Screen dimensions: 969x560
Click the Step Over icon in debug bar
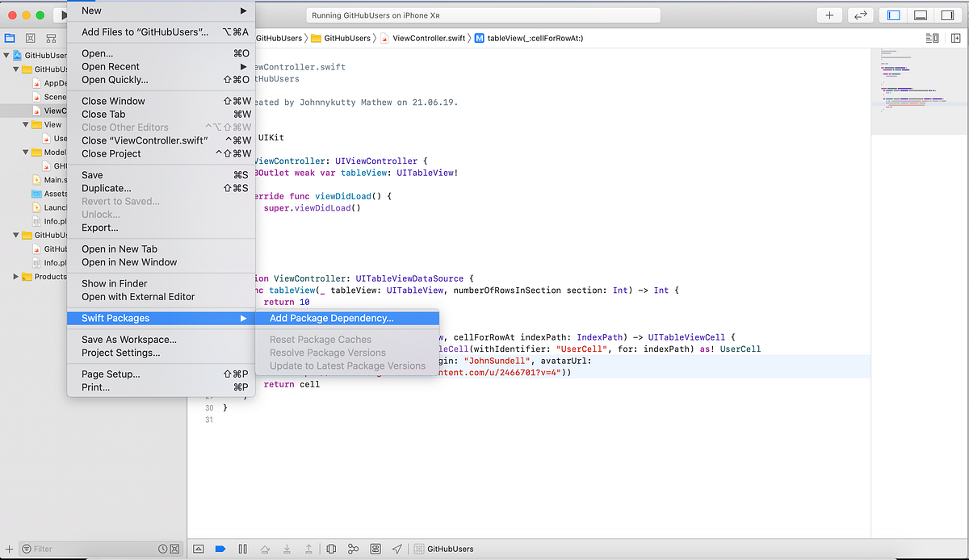pyautogui.click(x=265, y=549)
